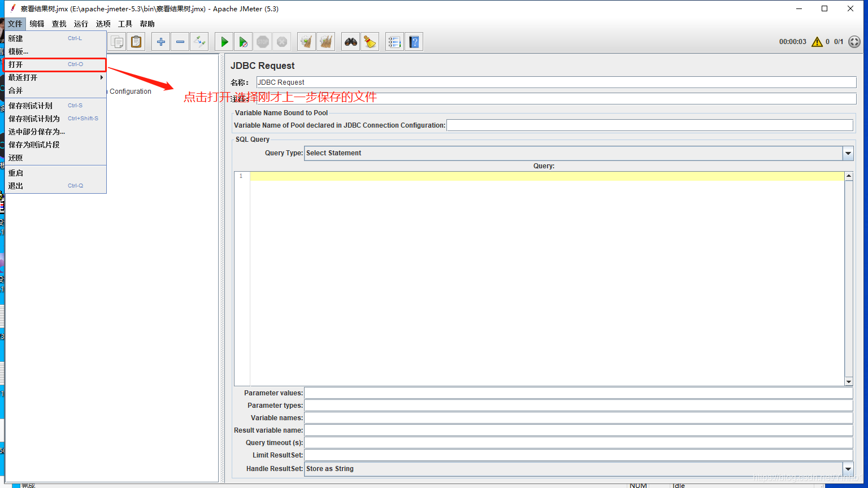Choose 保存测试计划 menu entry
Viewport: 868px width, 488px height.
point(55,106)
